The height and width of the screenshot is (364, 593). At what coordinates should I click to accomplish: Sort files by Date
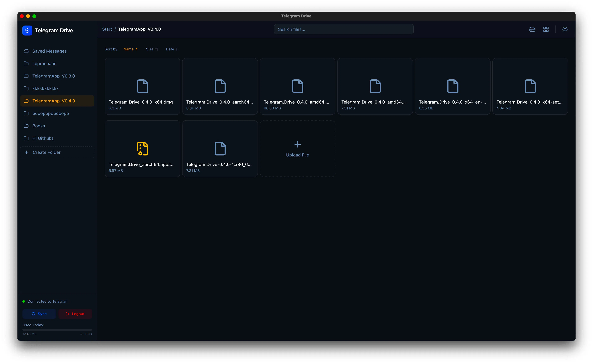[172, 49]
